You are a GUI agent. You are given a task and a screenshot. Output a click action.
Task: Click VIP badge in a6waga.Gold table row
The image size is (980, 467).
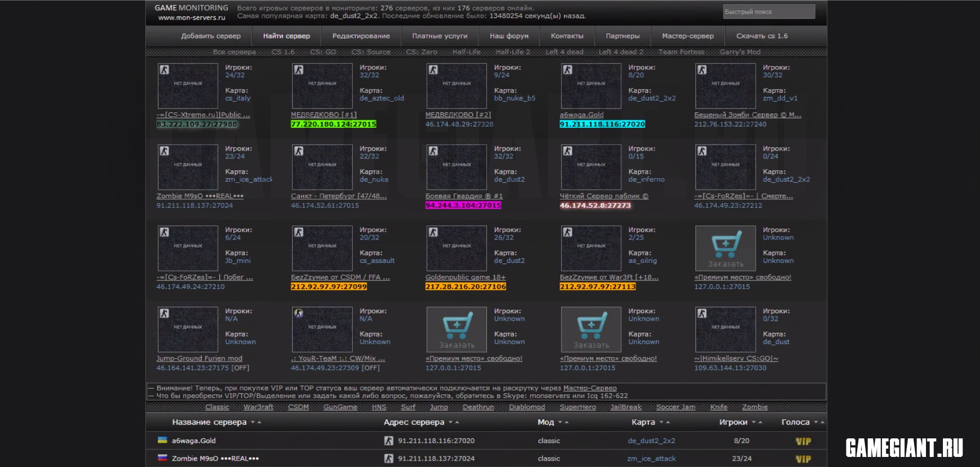pyautogui.click(x=803, y=442)
